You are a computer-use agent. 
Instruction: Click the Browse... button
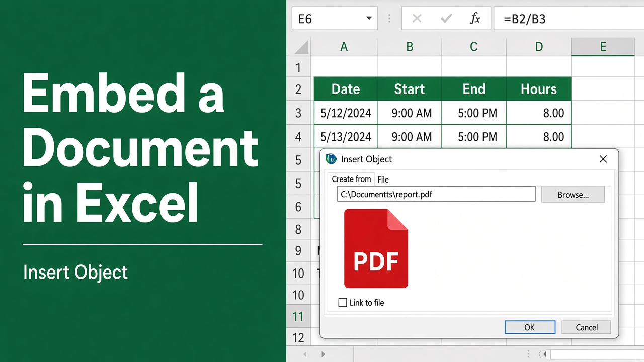tap(573, 195)
